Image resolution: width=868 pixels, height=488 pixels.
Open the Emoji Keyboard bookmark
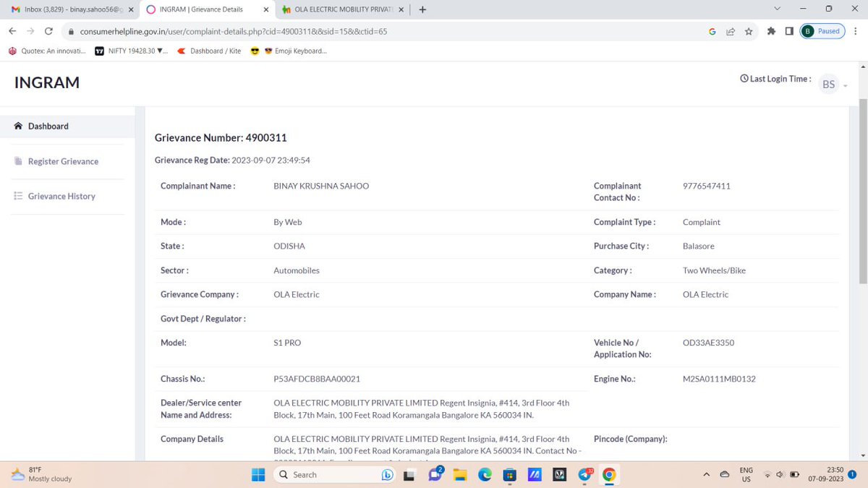[295, 51]
